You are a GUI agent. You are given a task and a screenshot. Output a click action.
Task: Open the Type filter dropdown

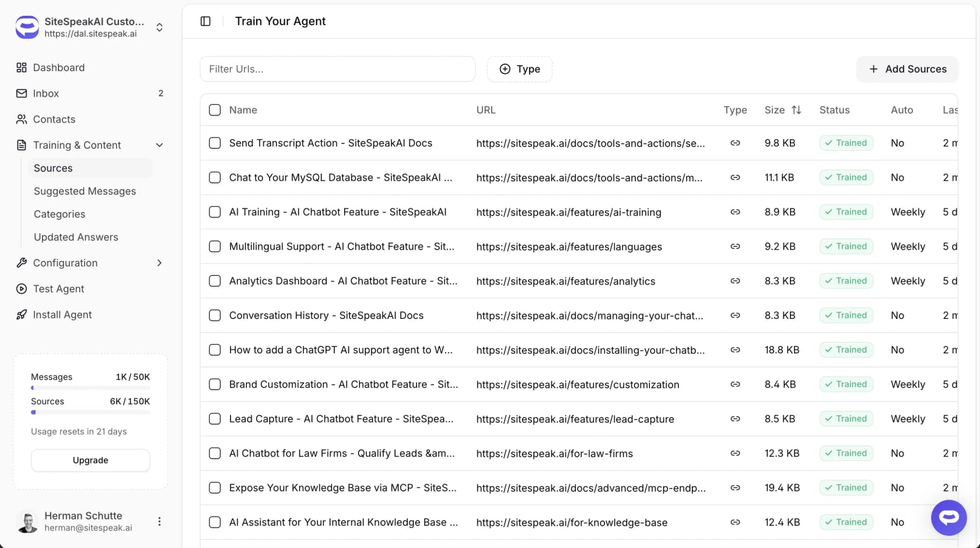pos(519,69)
